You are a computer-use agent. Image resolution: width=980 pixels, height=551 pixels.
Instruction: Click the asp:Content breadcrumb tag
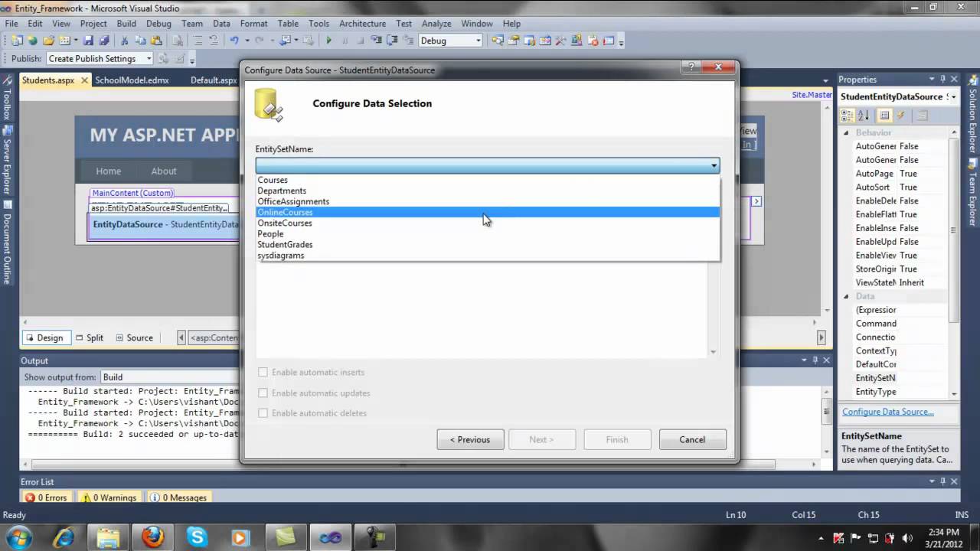point(214,337)
